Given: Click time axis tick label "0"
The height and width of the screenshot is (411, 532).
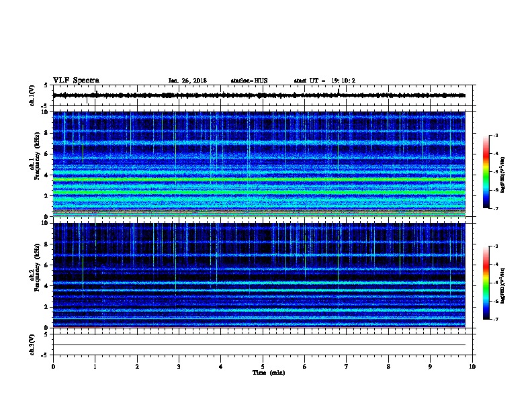Looking at the screenshot, I should pos(53,367).
